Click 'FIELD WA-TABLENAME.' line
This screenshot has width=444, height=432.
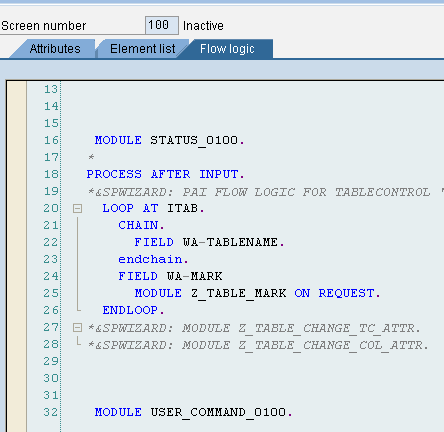point(209,242)
